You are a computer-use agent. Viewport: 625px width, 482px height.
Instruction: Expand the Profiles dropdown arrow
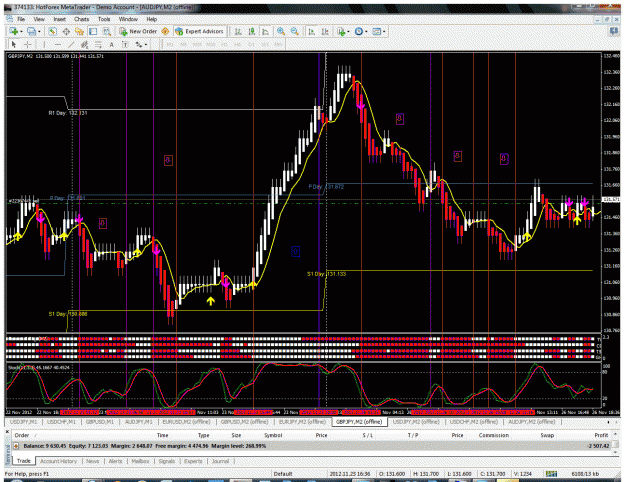39,32
